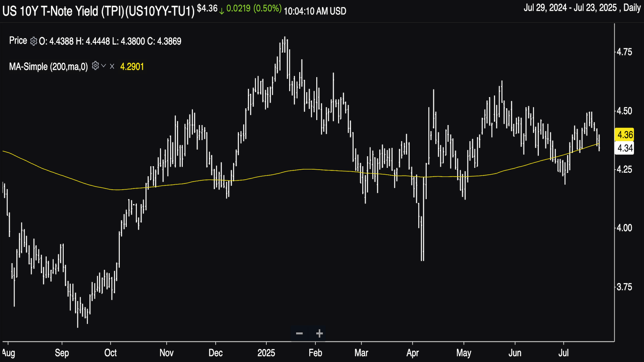
Task: Click the 4.25 axis level
Action: pyautogui.click(x=625, y=169)
